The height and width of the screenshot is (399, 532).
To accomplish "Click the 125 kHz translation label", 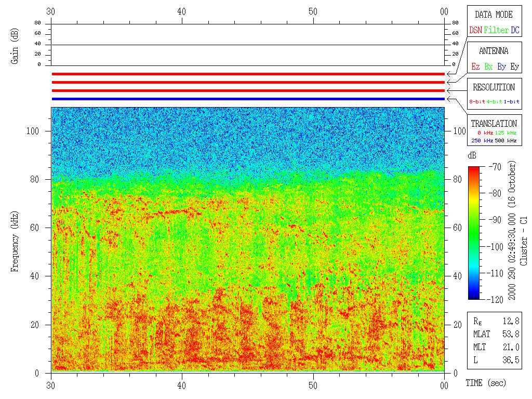I will [506, 133].
